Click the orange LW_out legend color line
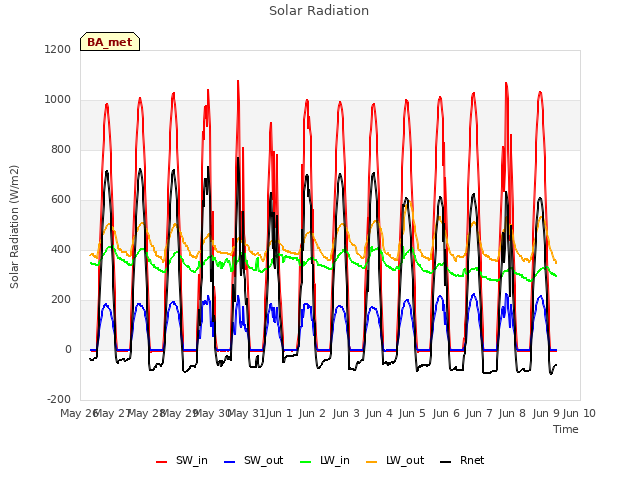Screen dimensions: 640x480 pos(372,462)
